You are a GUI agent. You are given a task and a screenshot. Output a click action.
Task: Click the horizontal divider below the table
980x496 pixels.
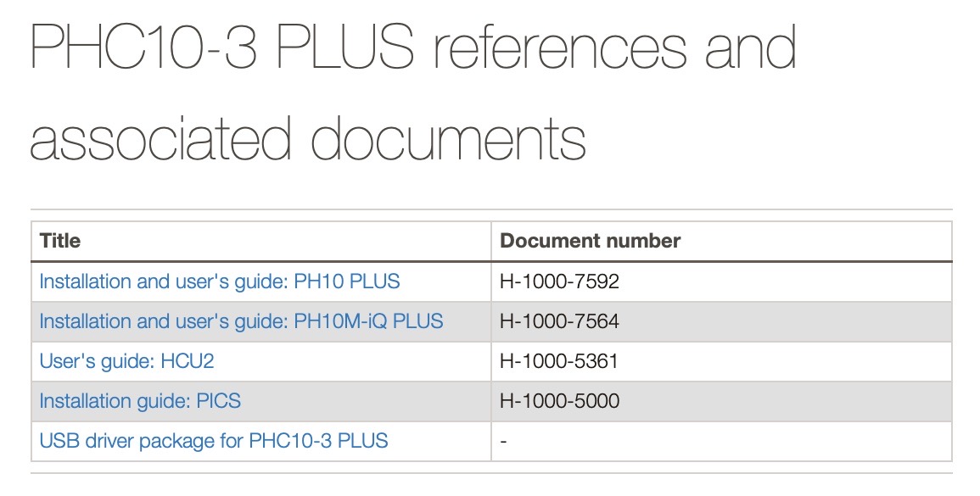point(491,473)
